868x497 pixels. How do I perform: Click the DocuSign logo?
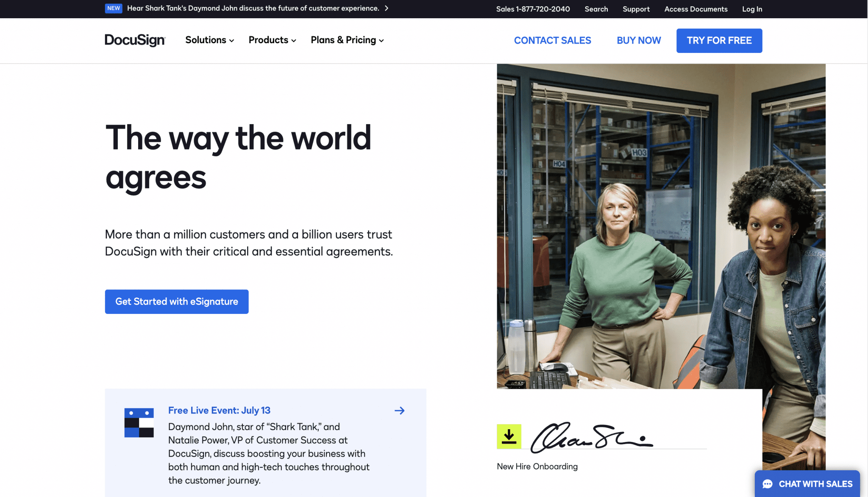[135, 40]
